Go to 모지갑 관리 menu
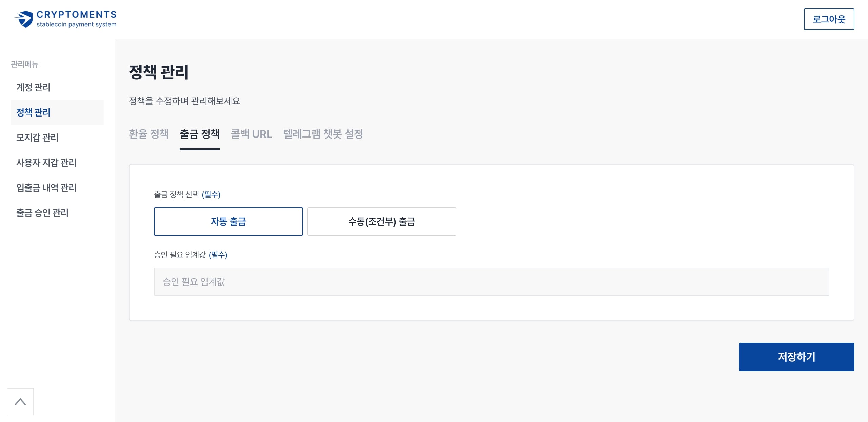 pyautogui.click(x=37, y=138)
